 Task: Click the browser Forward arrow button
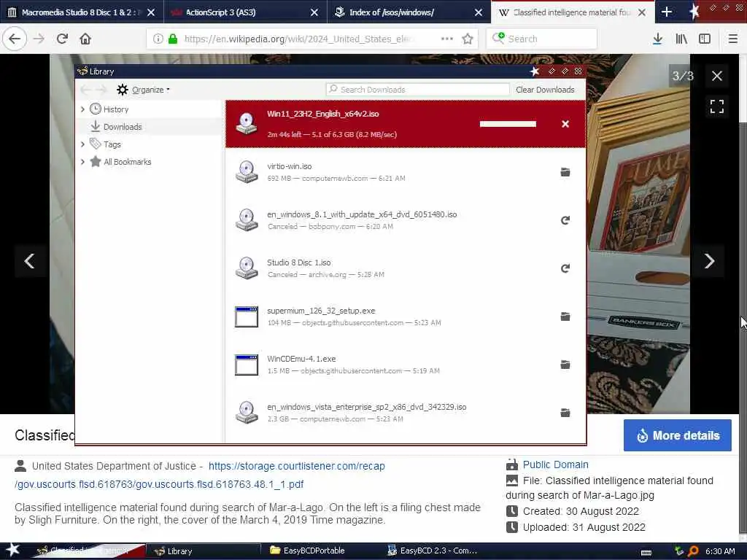(39, 39)
